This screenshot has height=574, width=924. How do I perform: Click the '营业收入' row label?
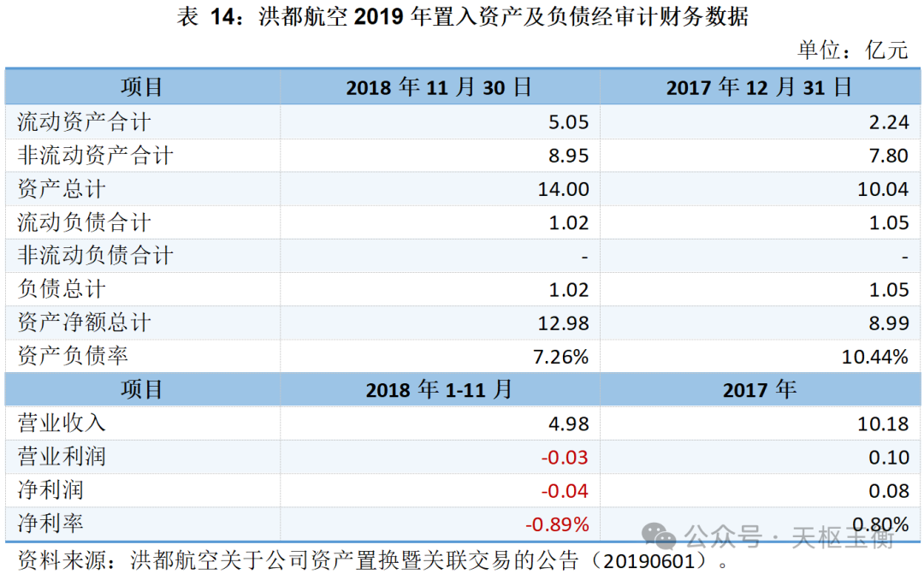tap(62, 423)
